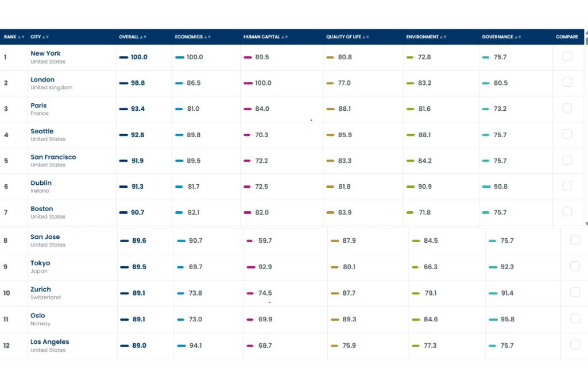This screenshot has width=588, height=392.
Task: Tick the compare checkbox for Boston
Action: 567,212
